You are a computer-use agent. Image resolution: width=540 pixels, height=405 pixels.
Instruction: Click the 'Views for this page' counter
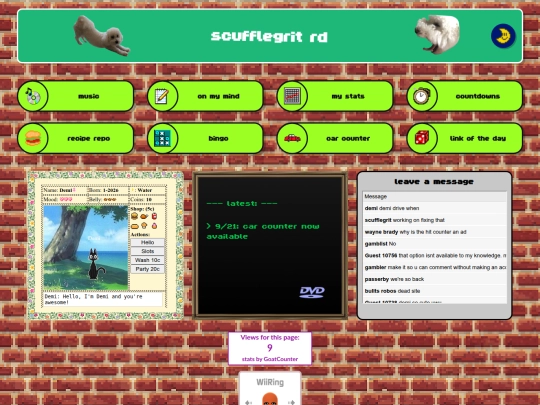point(270,349)
